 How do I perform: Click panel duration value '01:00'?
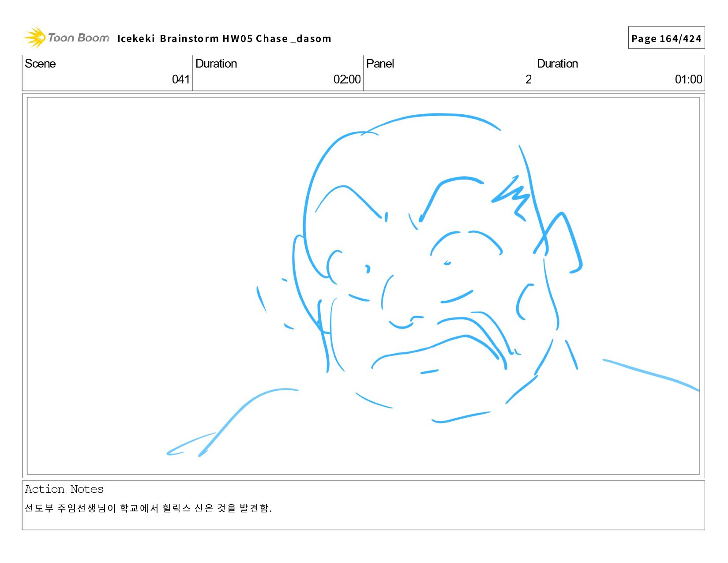click(688, 79)
